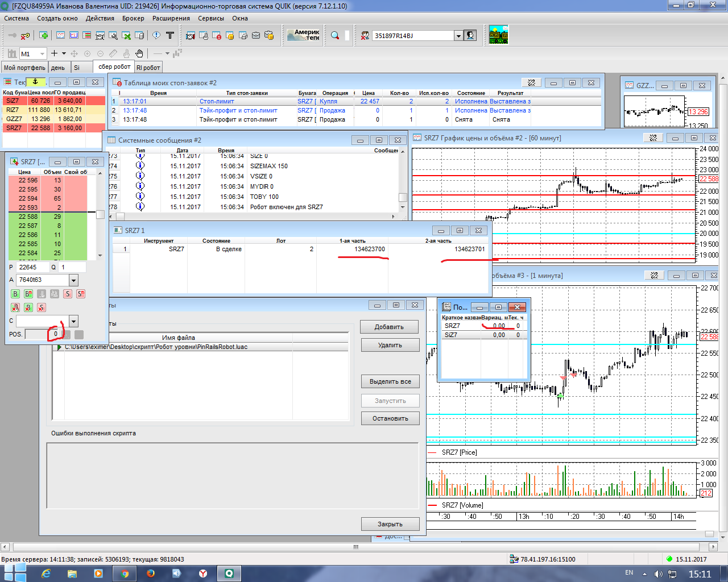Click the Остановить button

coord(390,418)
